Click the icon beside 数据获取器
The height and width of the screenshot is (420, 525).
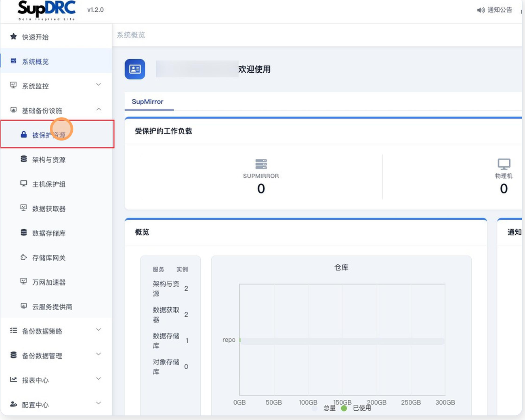[x=24, y=208]
